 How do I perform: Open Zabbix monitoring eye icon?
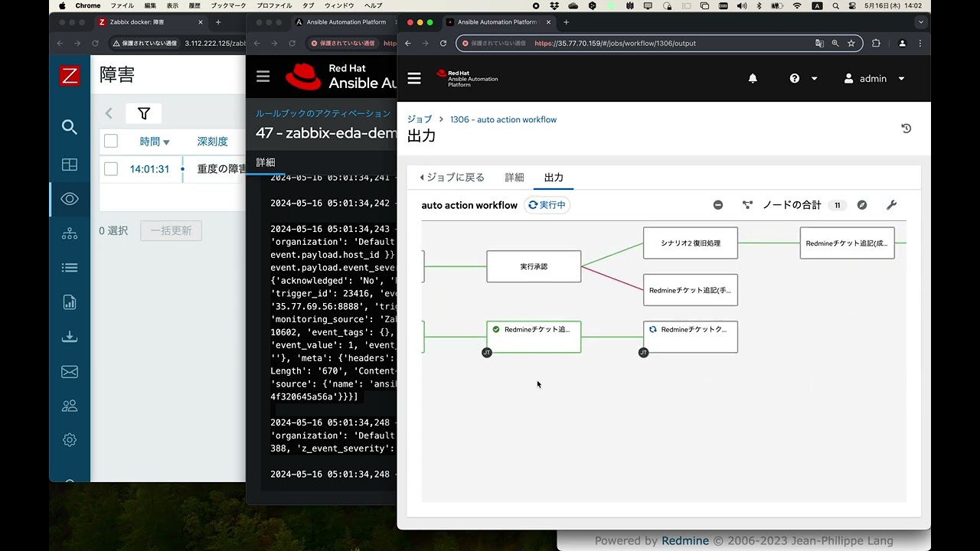[70, 199]
